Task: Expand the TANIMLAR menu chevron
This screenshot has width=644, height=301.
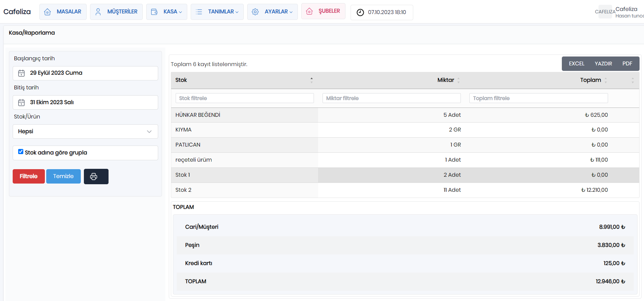Action: [237, 12]
